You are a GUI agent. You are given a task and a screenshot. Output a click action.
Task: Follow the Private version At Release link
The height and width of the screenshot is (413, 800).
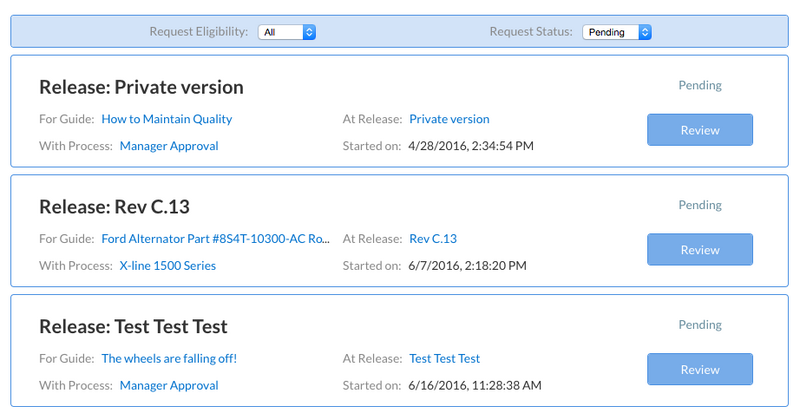pyautogui.click(x=449, y=119)
